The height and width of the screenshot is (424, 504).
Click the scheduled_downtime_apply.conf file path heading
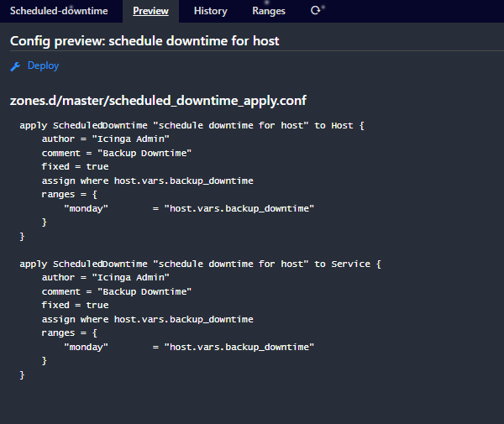[158, 101]
